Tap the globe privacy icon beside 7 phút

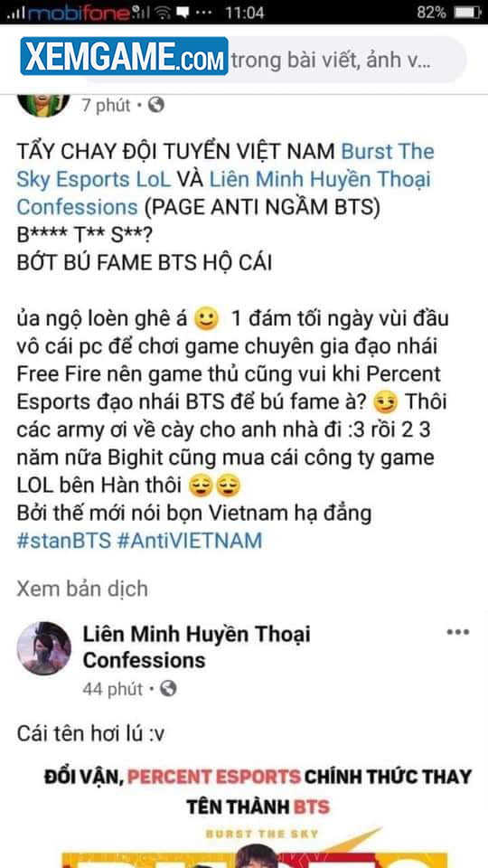tap(155, 105)
